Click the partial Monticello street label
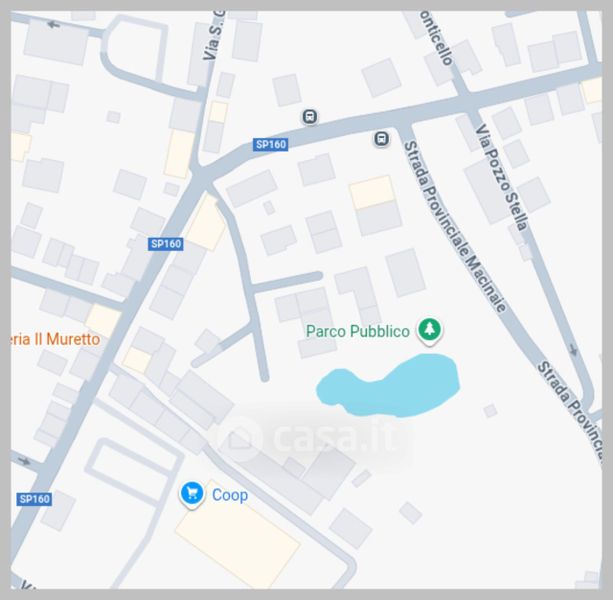Viewport: 613px width, 600px height. point(437,38)
